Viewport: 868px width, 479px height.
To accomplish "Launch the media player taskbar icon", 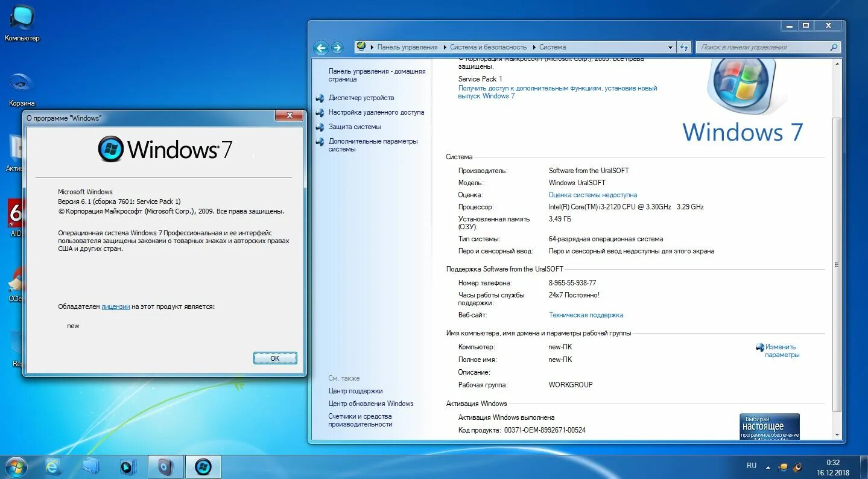I will point(128,466).
